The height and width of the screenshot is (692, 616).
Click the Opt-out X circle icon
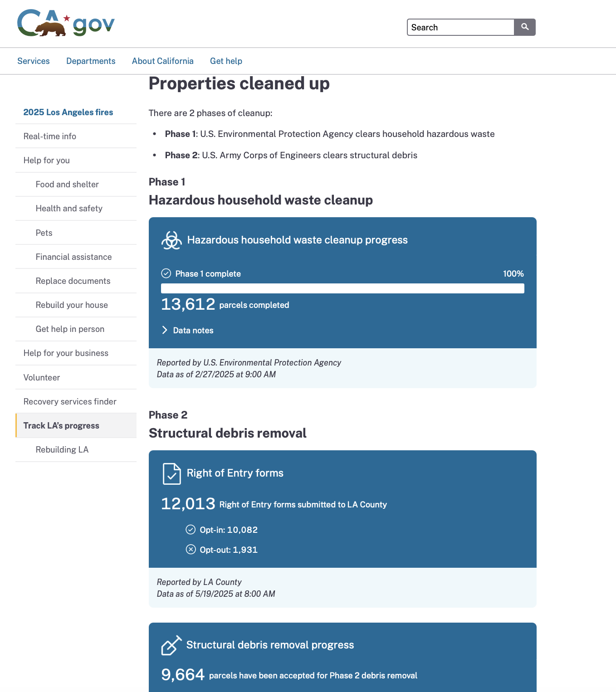pyautogui.click(x=191, y=550)
